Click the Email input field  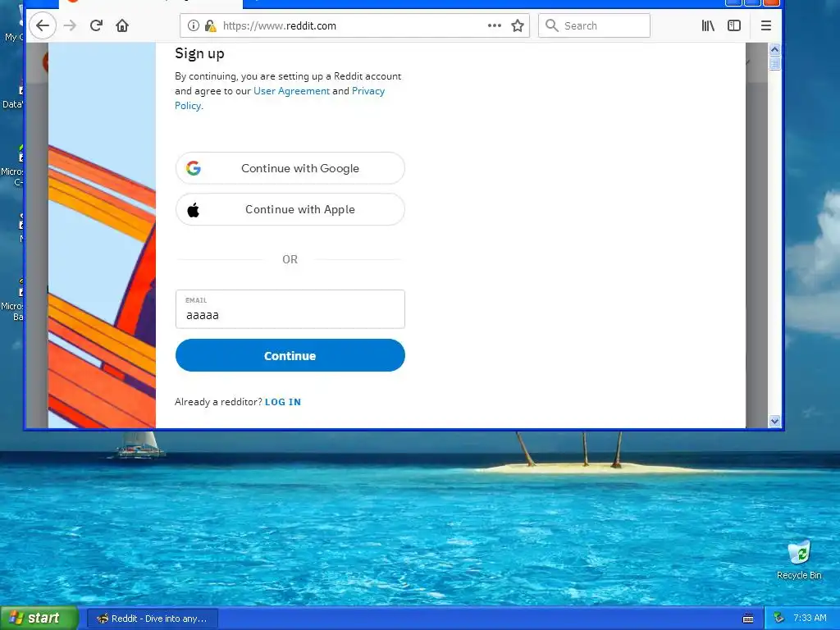point(290,309)
